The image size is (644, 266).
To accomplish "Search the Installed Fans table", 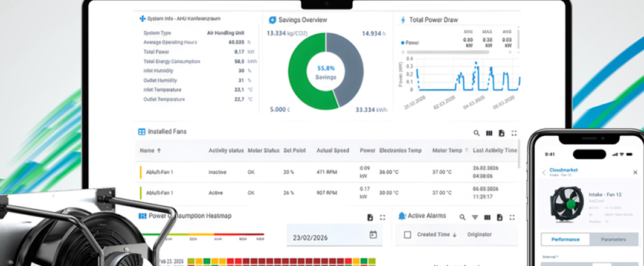I will click(476, 133).
